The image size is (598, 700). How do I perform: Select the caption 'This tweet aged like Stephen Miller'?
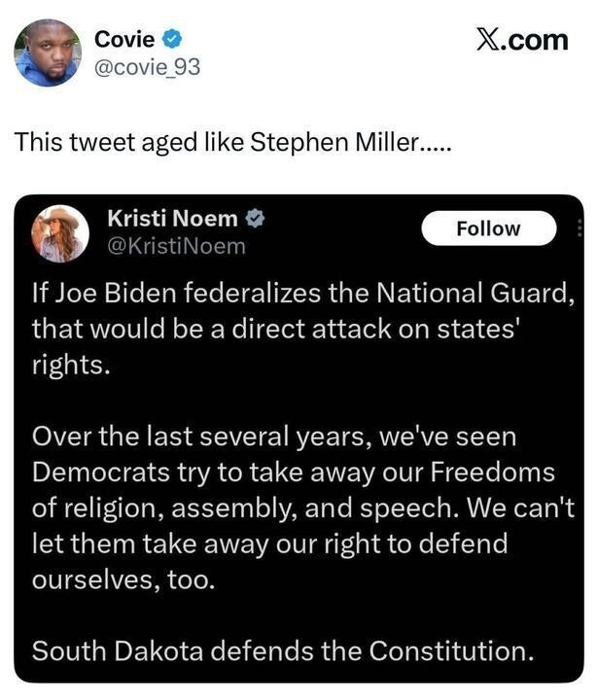231,142
